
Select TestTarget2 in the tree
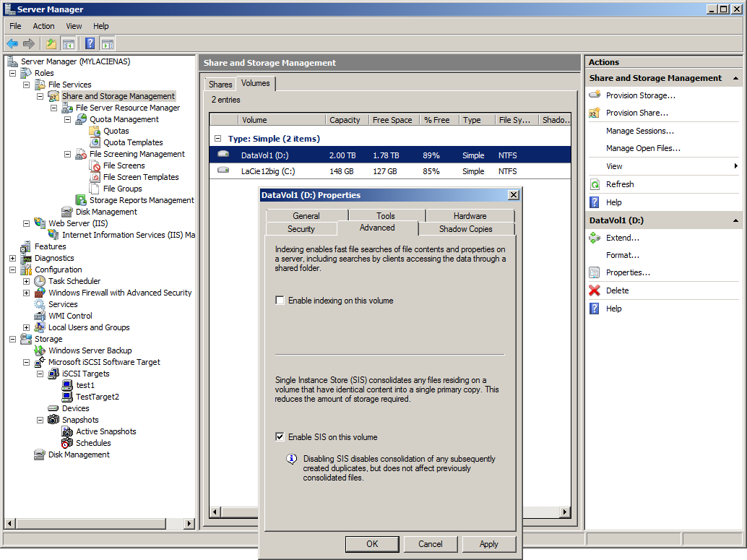pyautogui.click(x=98, y=397)
